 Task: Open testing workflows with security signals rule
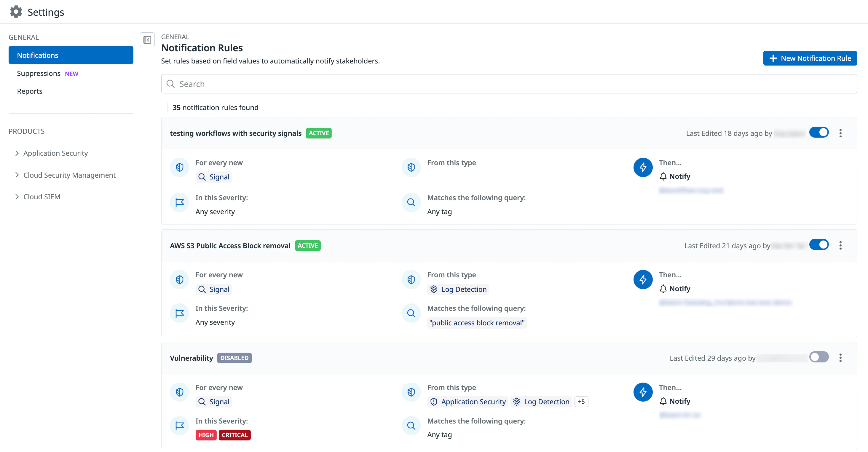(x=236, y=133)
